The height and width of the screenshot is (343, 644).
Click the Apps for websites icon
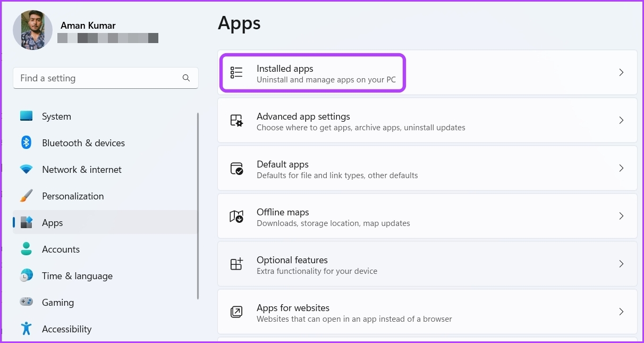click(x=236, y=312)
